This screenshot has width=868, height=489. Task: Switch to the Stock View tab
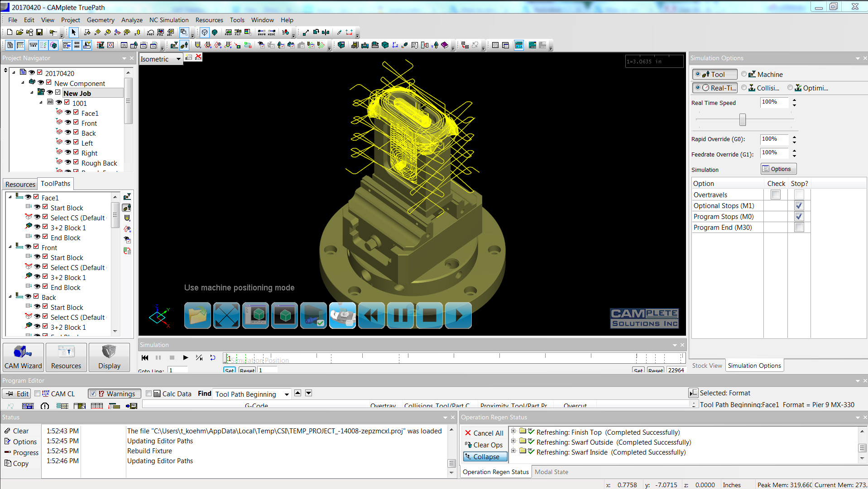pos(707,366)
